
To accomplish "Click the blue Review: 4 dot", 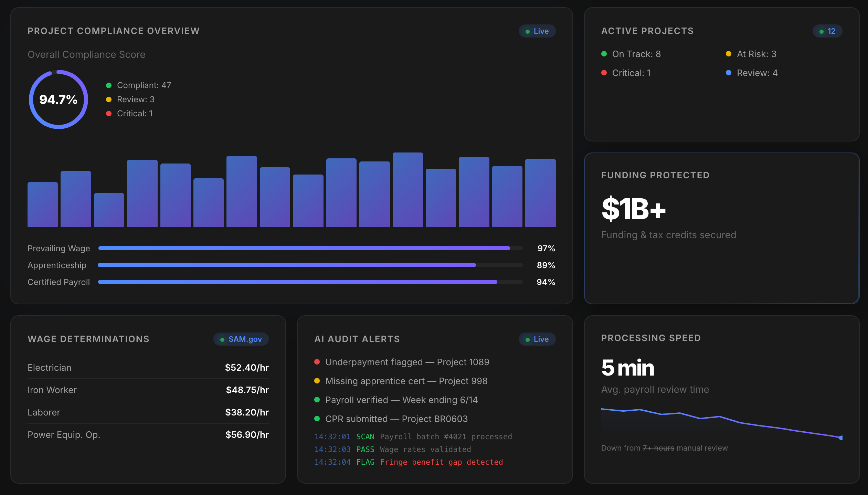I will click(729, 73).
